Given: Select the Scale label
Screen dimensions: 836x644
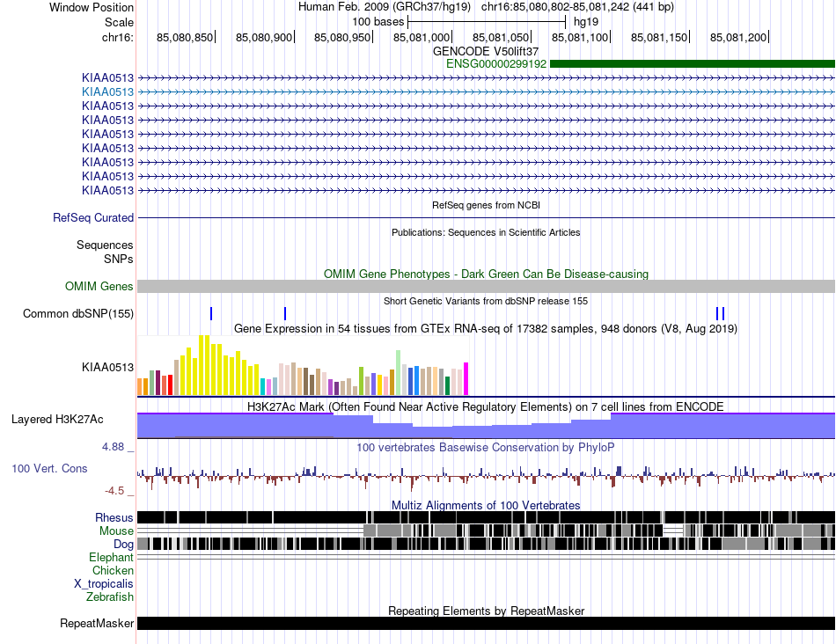Looking at the screenshot, I should (119, 22).
